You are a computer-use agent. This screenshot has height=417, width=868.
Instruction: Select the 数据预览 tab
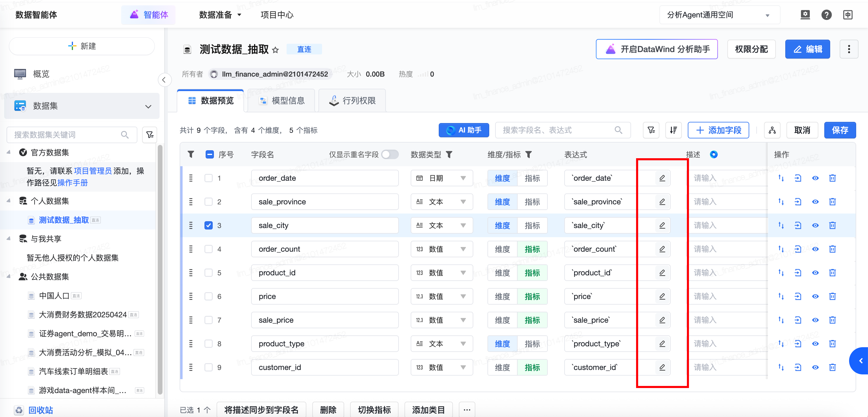(x=211, y=100)
